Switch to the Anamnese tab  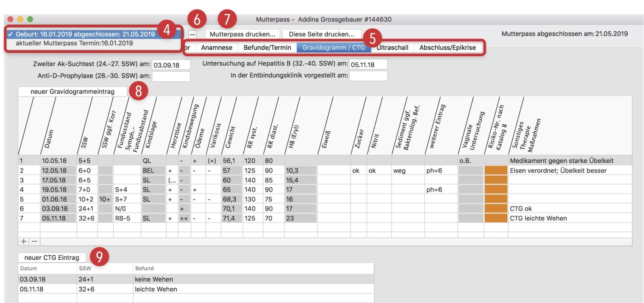pos(216,47)
